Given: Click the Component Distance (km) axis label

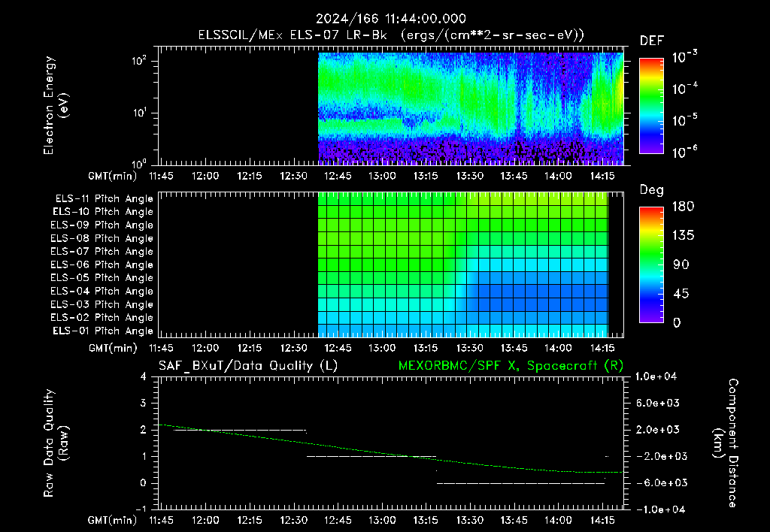Looking at the screenshot, I should click(x=726, y=443).
